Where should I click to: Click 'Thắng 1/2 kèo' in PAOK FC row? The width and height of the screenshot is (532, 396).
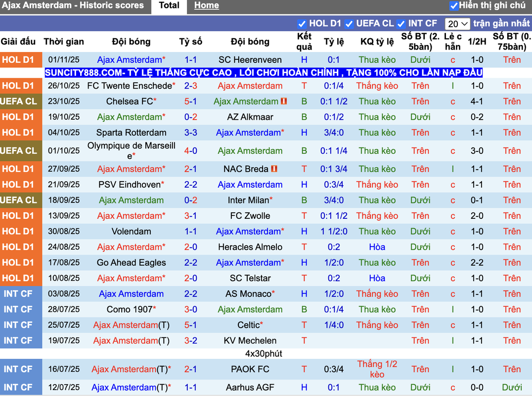(x=377, y=369)
